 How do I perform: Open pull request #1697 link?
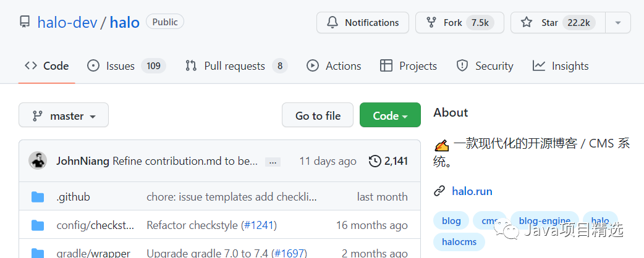(289, 254)
